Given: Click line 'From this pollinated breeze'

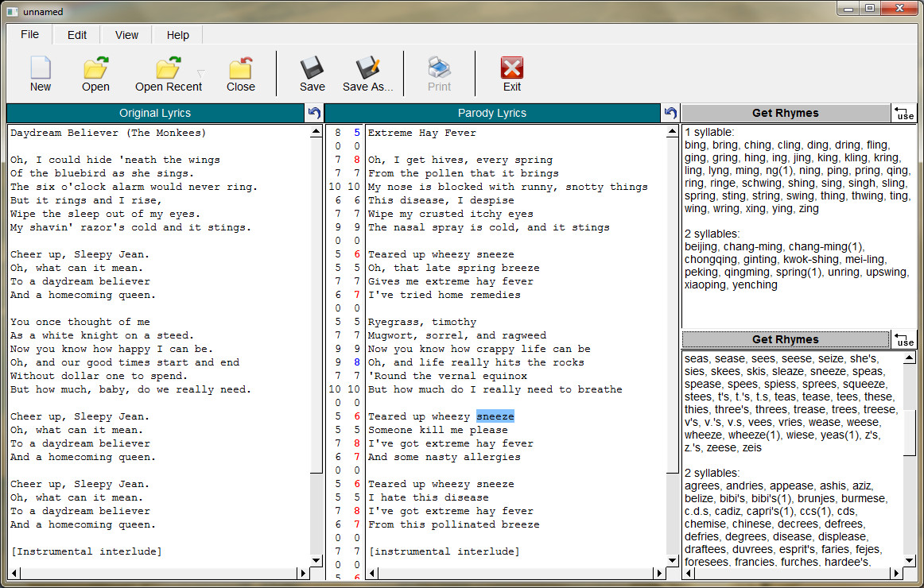Looking at the screenshot, I should (454, 524).
